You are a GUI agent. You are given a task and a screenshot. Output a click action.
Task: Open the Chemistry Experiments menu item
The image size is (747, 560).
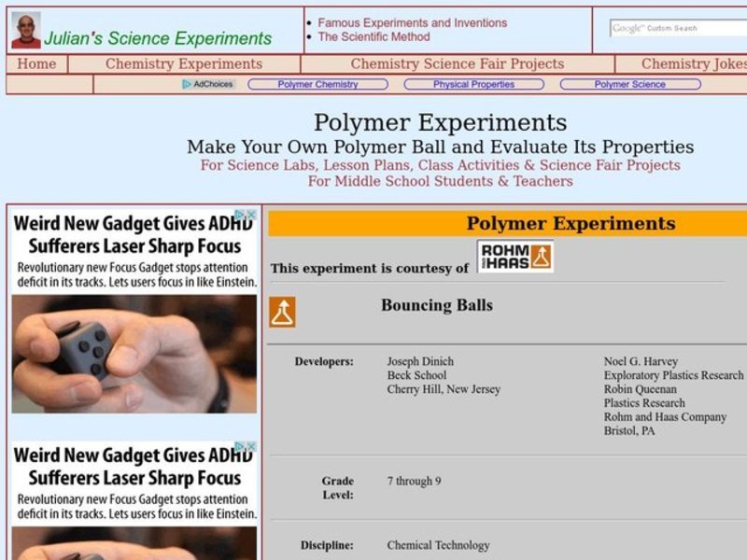(x=184, y=64)
